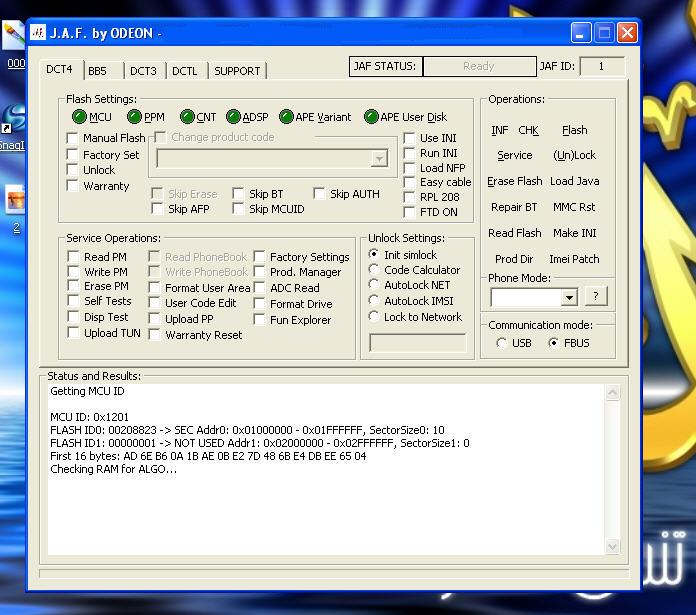
Task: Open the DCT3 tab
Action: 143,71
